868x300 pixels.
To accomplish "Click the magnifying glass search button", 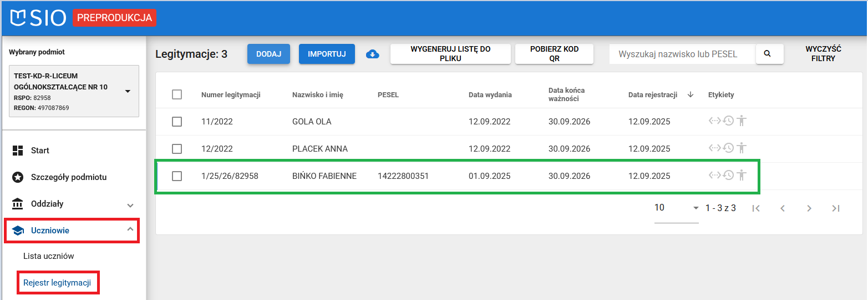I will click(769, 54).
